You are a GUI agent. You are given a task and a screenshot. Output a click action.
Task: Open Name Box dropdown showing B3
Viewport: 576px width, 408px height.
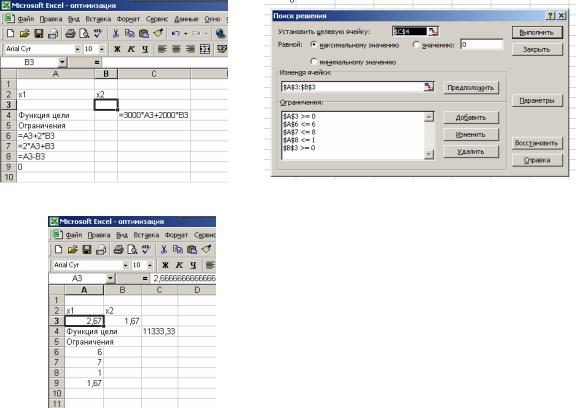point(62,62)
